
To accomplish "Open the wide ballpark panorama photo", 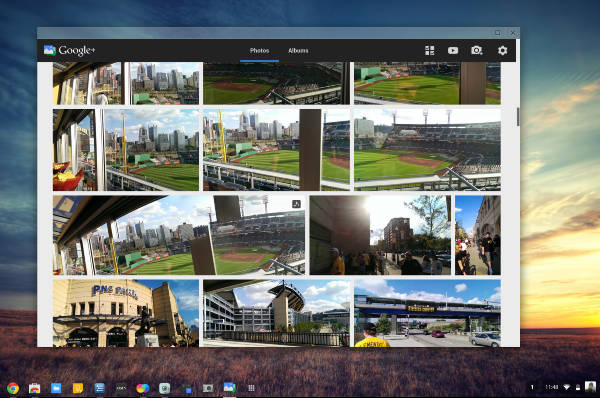I will (179, 235).
